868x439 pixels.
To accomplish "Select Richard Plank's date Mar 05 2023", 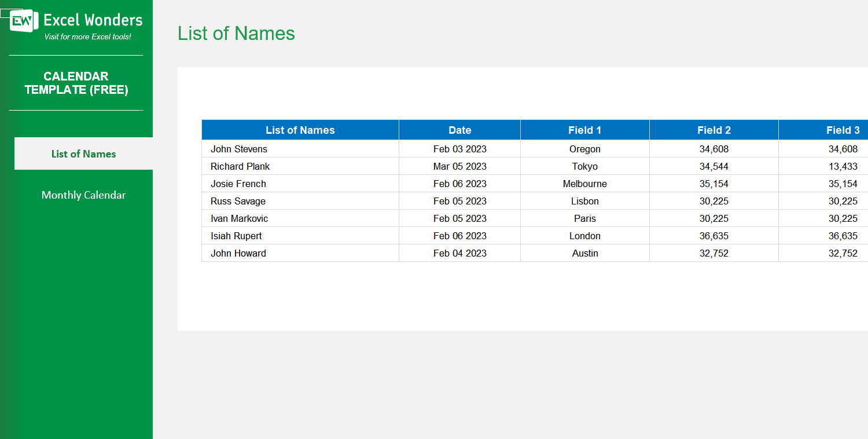I will (460, 166).
